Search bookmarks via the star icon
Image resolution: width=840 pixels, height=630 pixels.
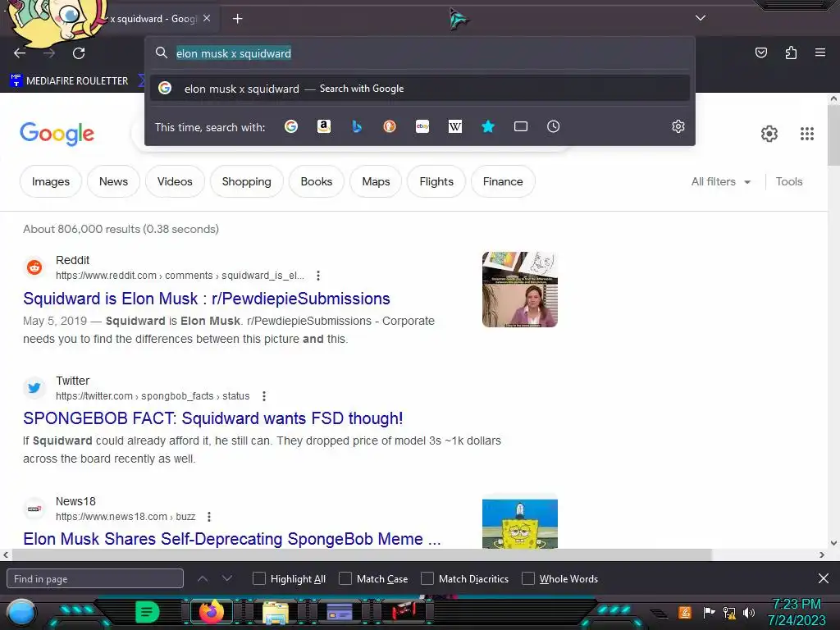click(488, 126)
